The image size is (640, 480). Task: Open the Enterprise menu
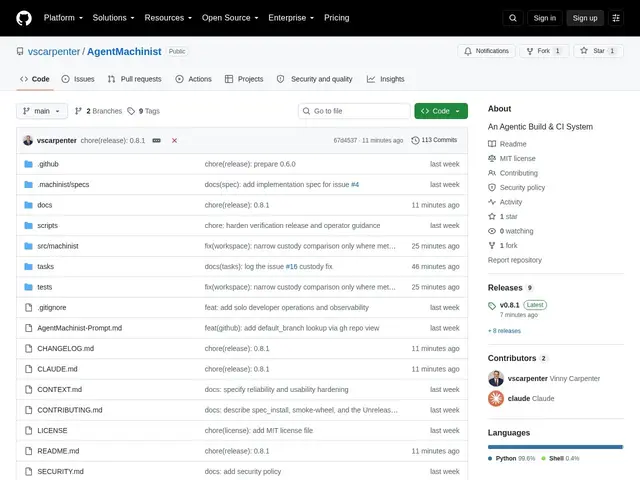click(291, 18)
